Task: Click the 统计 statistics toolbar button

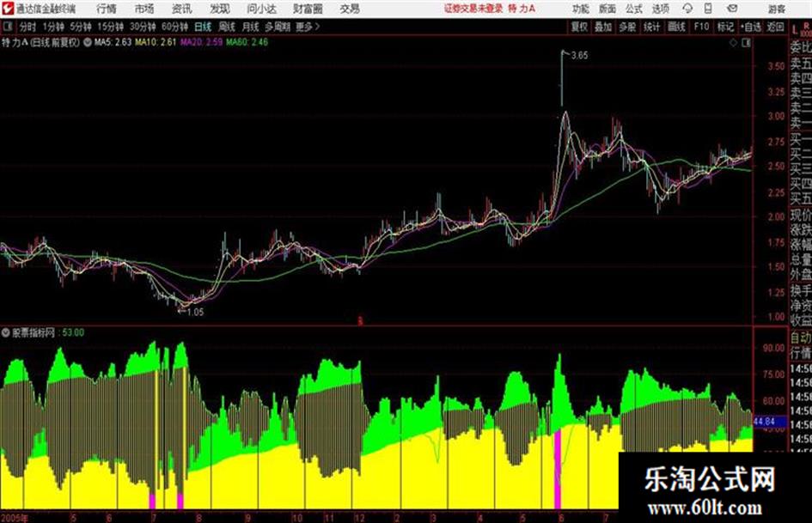Action: pyautogui.click(x=652, y=27)
